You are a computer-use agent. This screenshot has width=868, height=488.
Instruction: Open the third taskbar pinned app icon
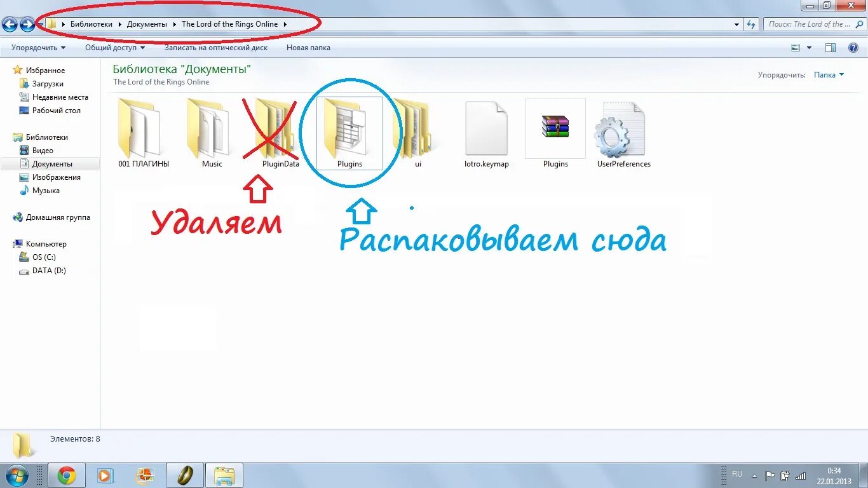(x=145, y=475)
